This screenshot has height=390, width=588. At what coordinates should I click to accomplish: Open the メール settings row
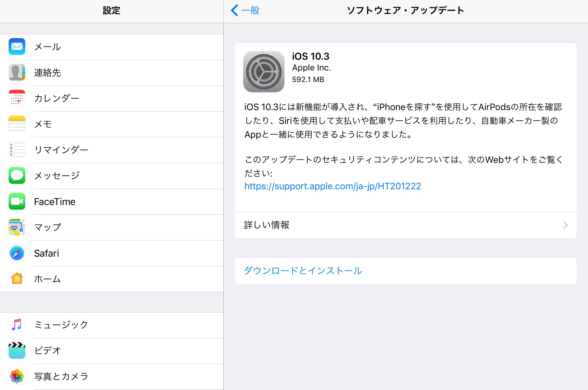112,47
